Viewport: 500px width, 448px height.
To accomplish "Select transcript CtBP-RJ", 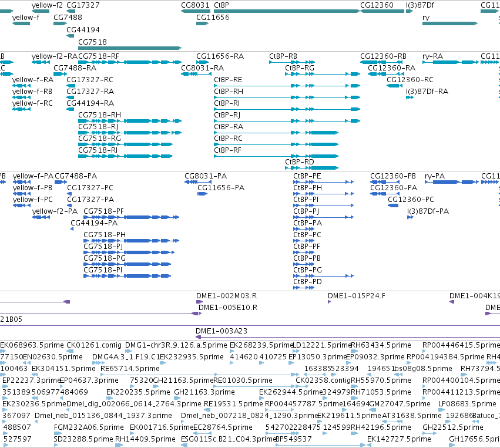I will [227, 115].
